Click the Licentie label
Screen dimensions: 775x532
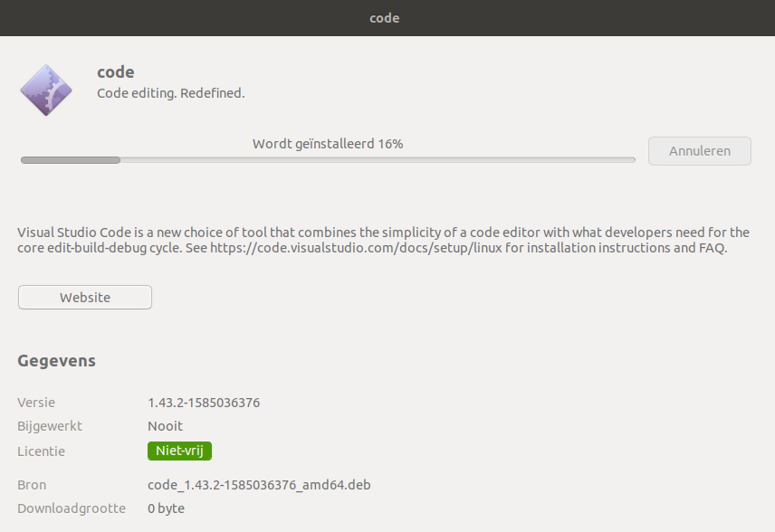[41, 451]
